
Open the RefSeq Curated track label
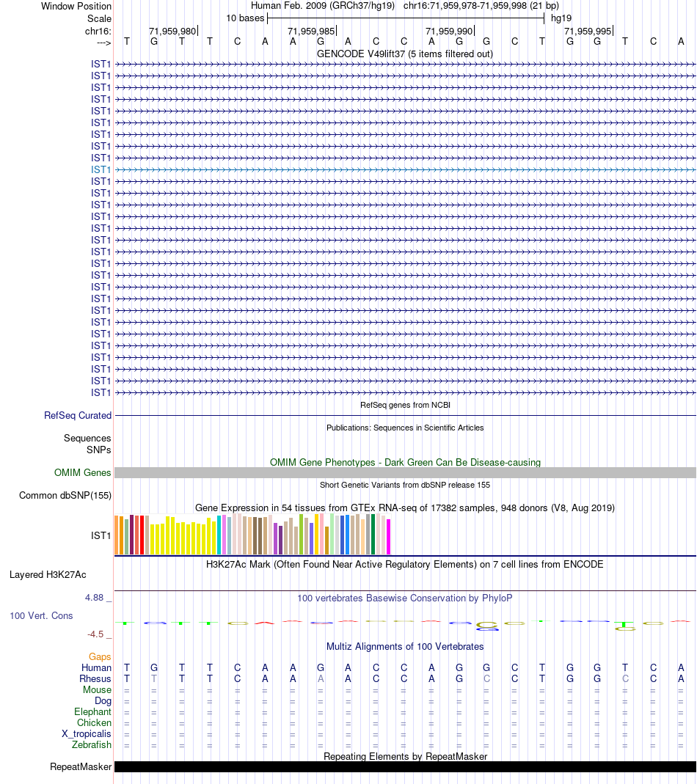pyautogui.click(x=78, y=416)
